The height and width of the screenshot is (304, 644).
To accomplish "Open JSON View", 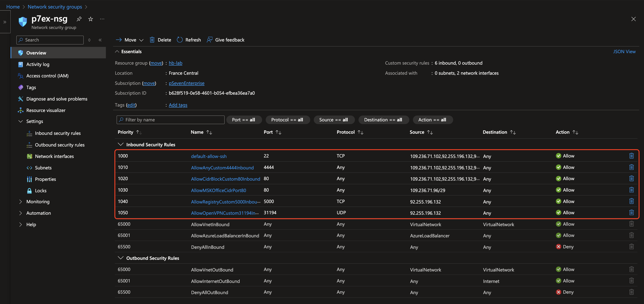I will 624,51.
